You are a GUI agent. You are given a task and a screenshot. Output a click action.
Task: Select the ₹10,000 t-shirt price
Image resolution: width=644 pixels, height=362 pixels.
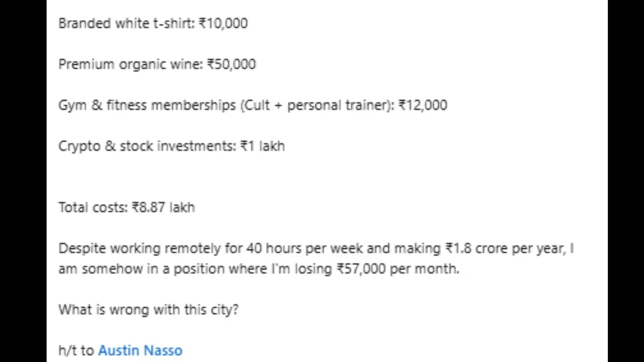(223, 24)
